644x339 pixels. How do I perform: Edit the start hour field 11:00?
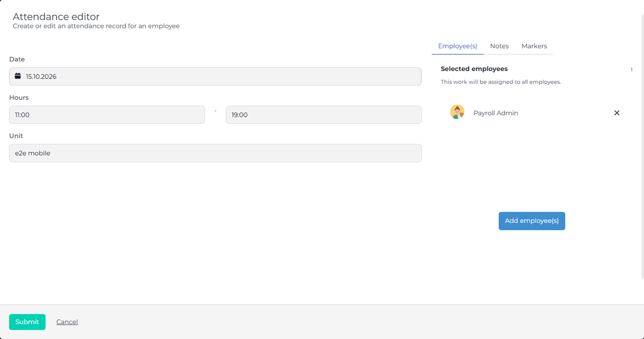(107, 115)
